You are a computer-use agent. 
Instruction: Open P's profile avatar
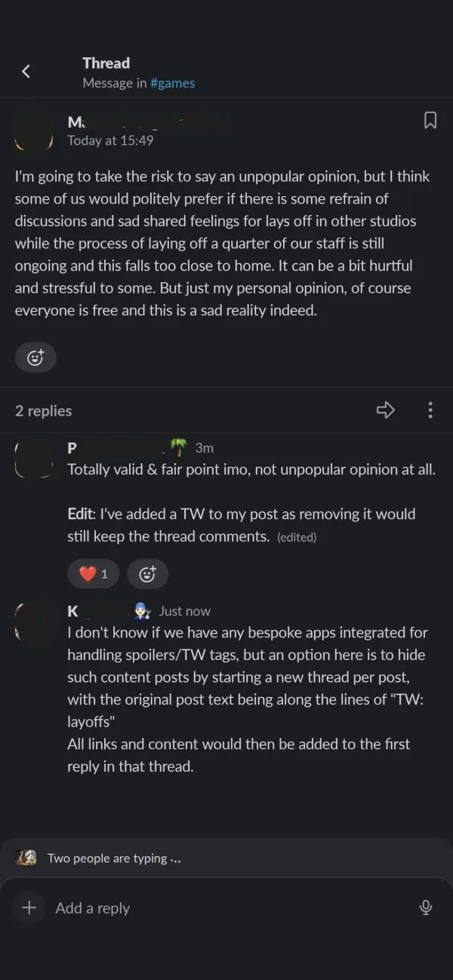[34, 459]
